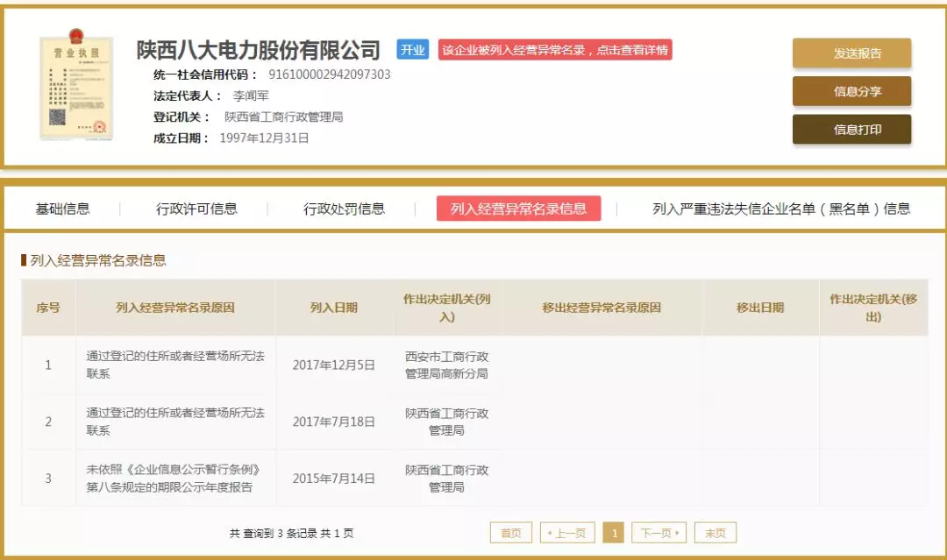Click the 信息打印 button

pyautogui.click(x=851, y=129)
